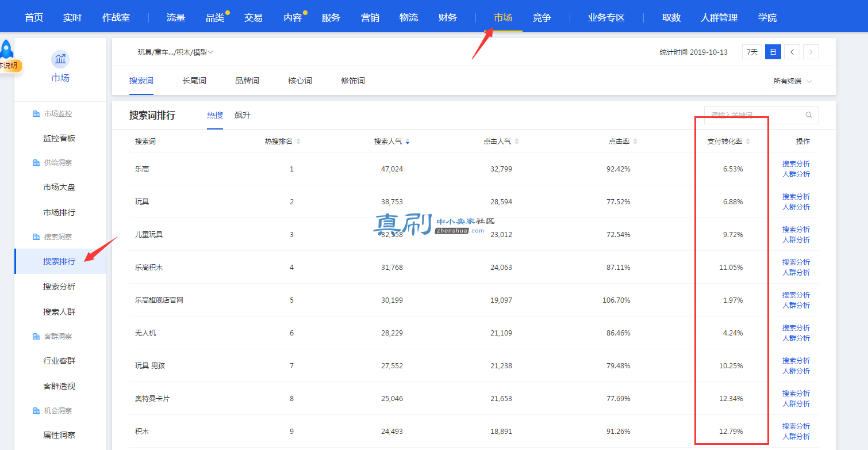Open 市场大盘 in the sidebar
Viewport: 868px width, 450px height.
tap(59, 187)
